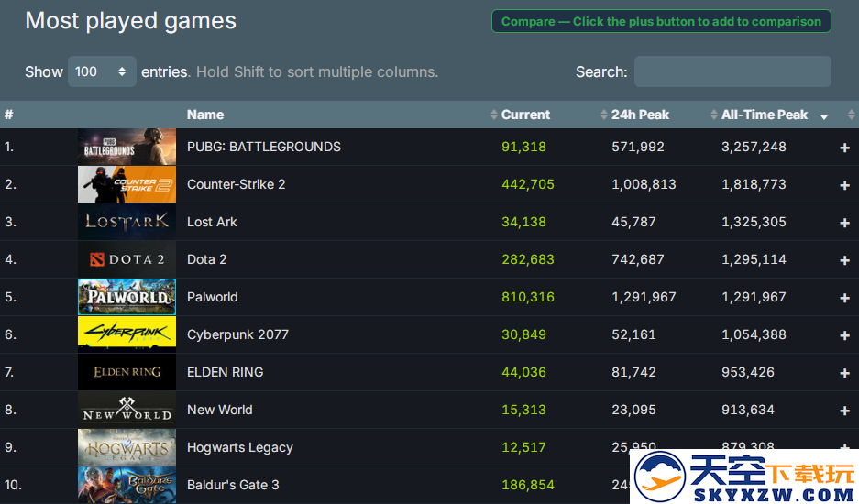Sort table by All-Time Peak column
The image size is (859, 504).
click(x=765, y=115)
